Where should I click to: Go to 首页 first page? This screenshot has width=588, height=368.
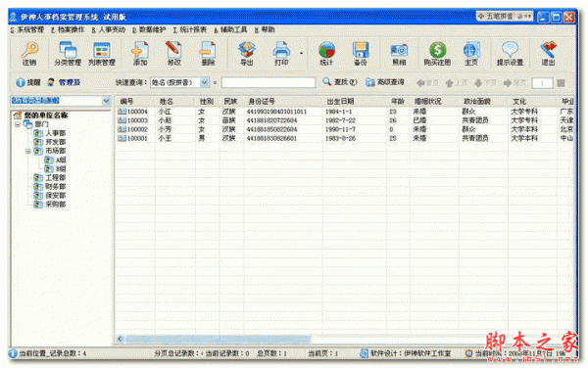pyautogui.click(x=427, y=83)
